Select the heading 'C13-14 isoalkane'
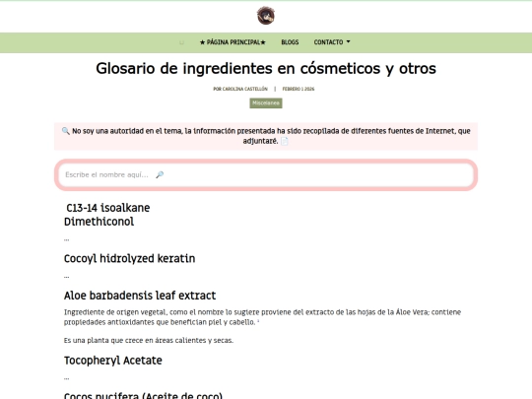The image size is (532, 399). (x=108, y=208)
